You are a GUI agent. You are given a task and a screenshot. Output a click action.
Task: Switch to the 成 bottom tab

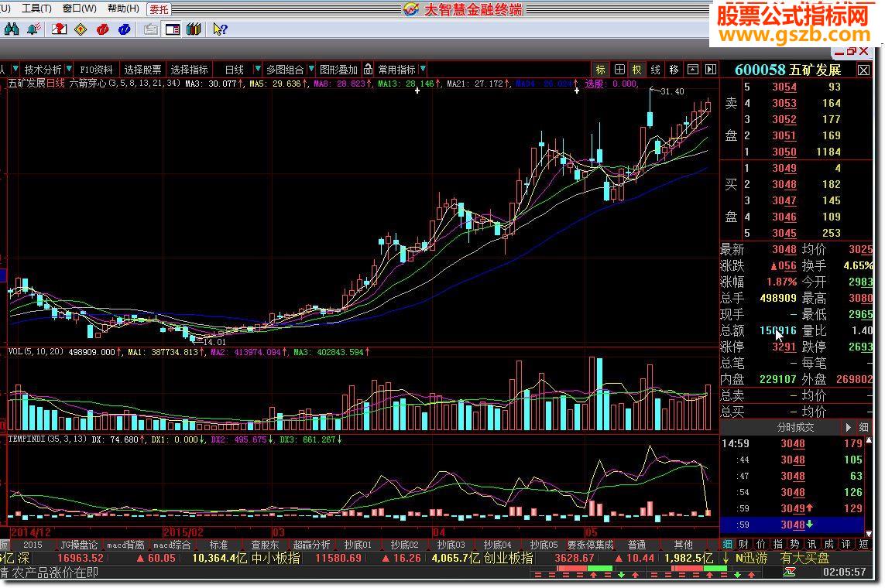click(828, 544)
